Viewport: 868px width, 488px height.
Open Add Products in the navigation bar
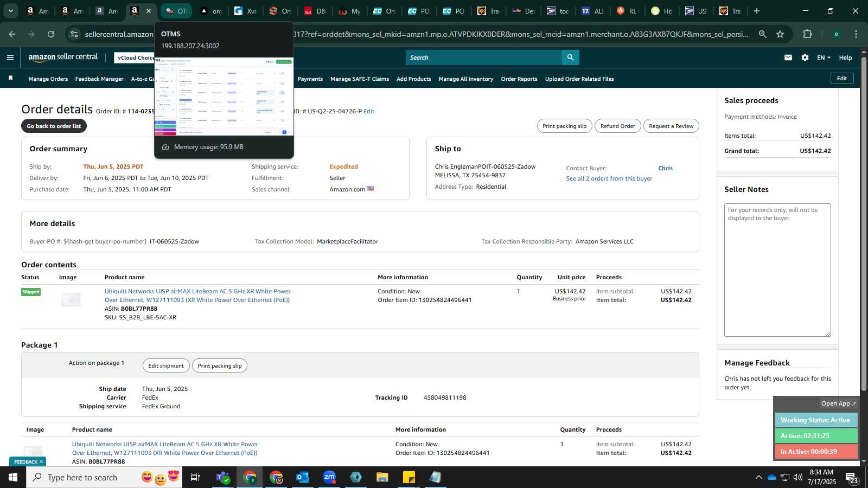[414, 79]
